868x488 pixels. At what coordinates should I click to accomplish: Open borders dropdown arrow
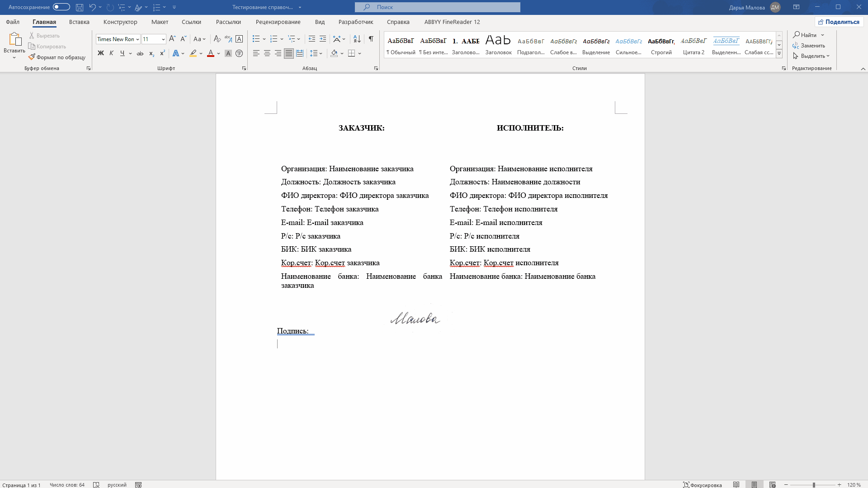click(360, 53)
